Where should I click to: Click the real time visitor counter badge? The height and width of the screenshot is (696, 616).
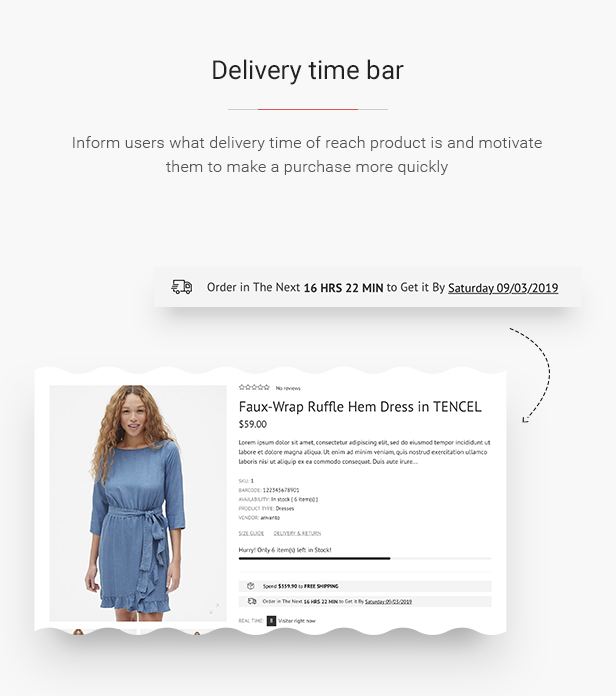271,621
